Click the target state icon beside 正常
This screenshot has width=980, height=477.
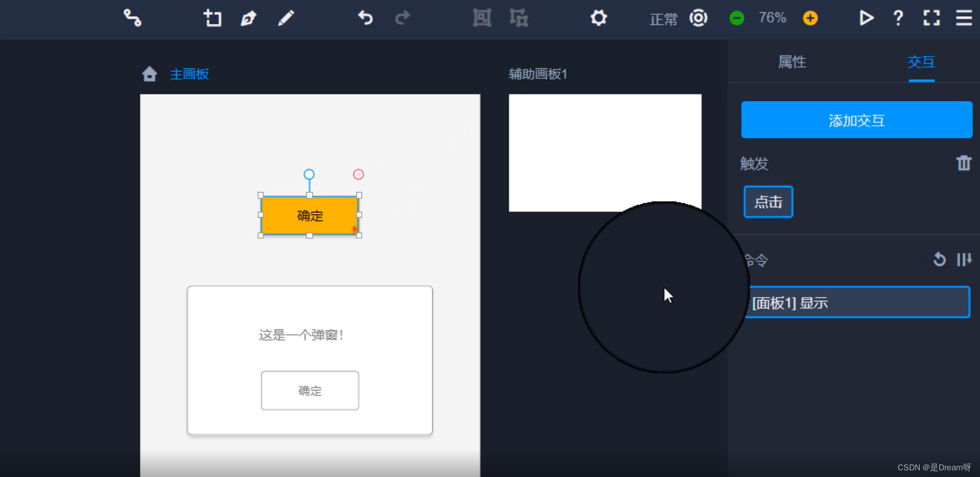(698, 18)
